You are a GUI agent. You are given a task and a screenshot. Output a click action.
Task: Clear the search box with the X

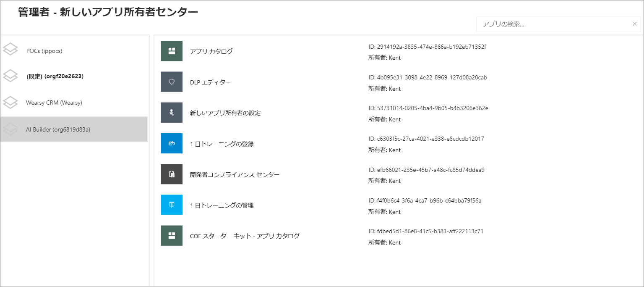click(x=634, y=24)
